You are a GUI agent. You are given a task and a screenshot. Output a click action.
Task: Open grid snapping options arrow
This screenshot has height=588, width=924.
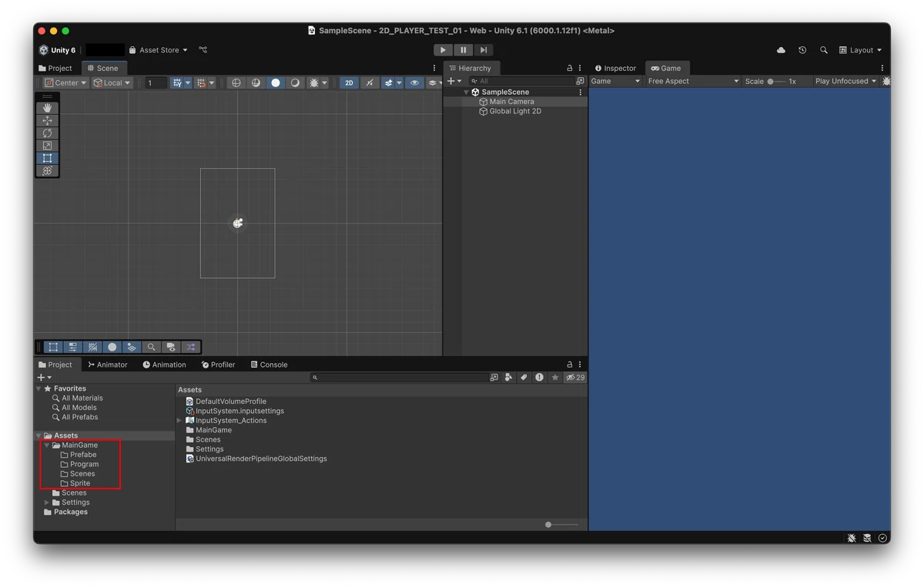click(x=188, y=82)
